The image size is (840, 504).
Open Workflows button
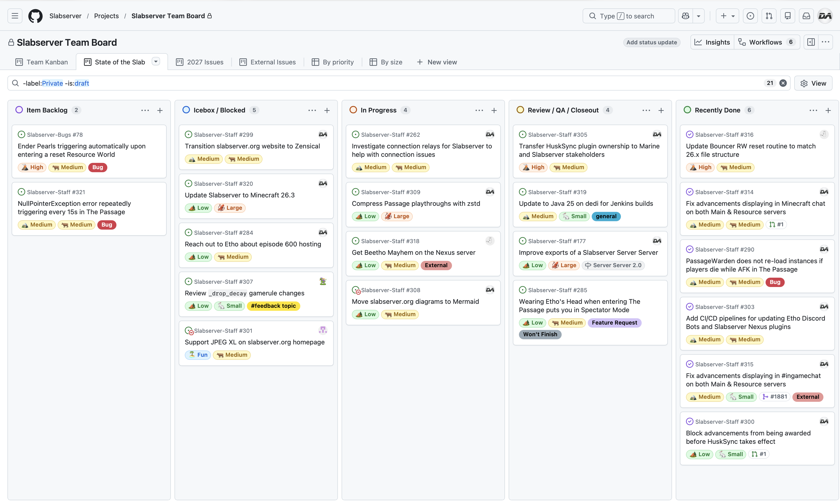pos(767,42)
